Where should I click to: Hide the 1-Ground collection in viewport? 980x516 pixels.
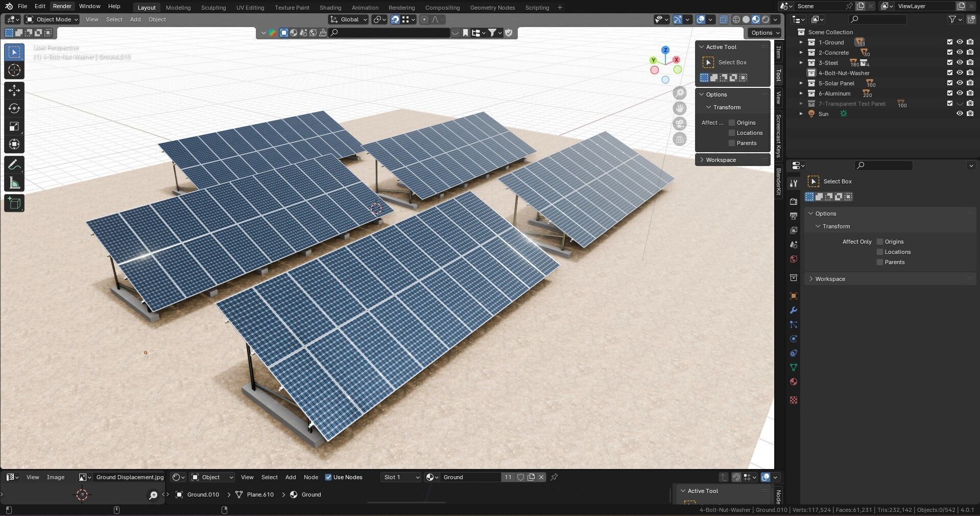960,42
